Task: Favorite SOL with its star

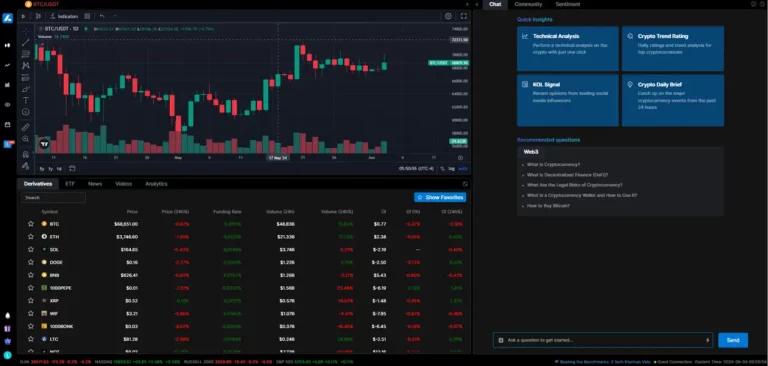Action: tap(31, 249)
